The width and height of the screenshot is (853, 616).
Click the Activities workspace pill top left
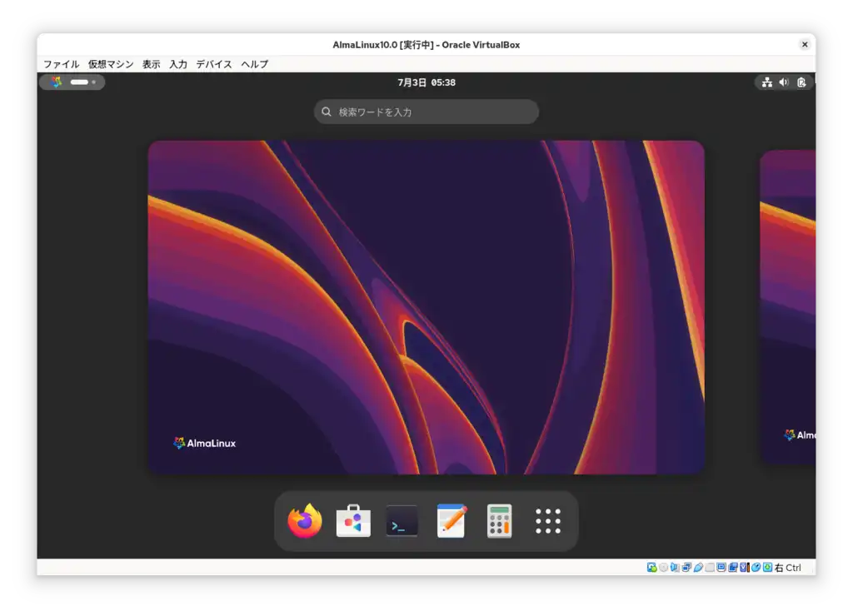point(72,82)
